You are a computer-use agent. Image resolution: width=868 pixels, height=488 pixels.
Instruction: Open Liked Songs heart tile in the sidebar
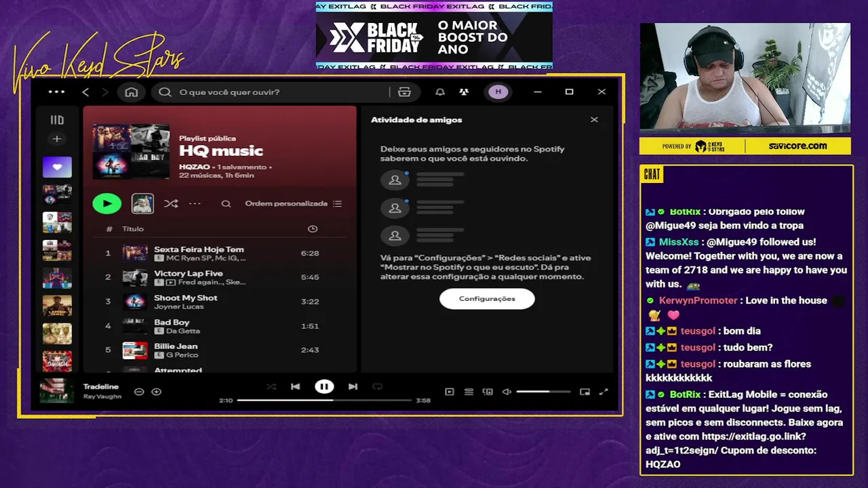pyautogui.click(x=57, y=167)
